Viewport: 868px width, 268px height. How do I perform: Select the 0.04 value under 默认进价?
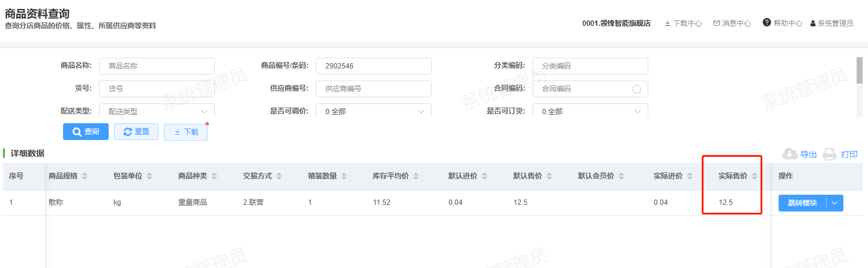point(456,203)
